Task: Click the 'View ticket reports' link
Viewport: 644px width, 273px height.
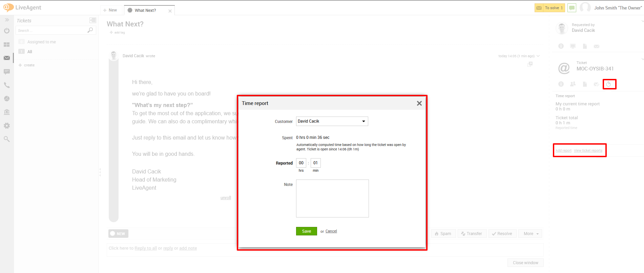Action: [588, 151]
